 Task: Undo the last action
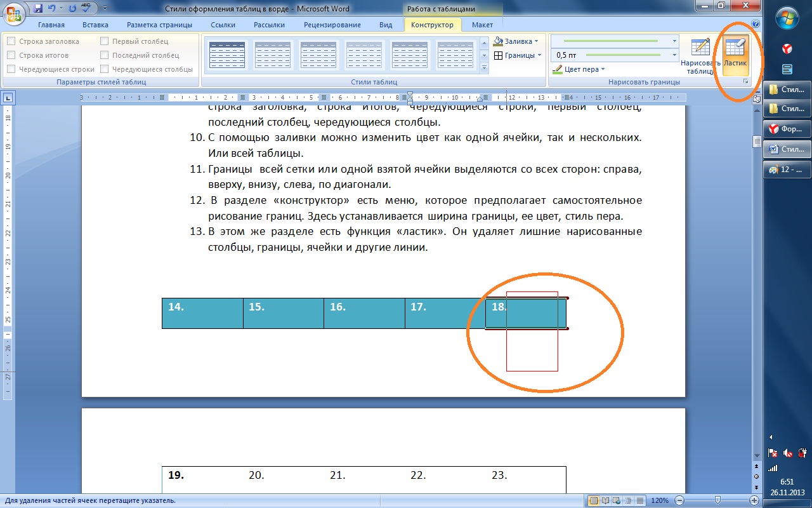tap(52, 8)
